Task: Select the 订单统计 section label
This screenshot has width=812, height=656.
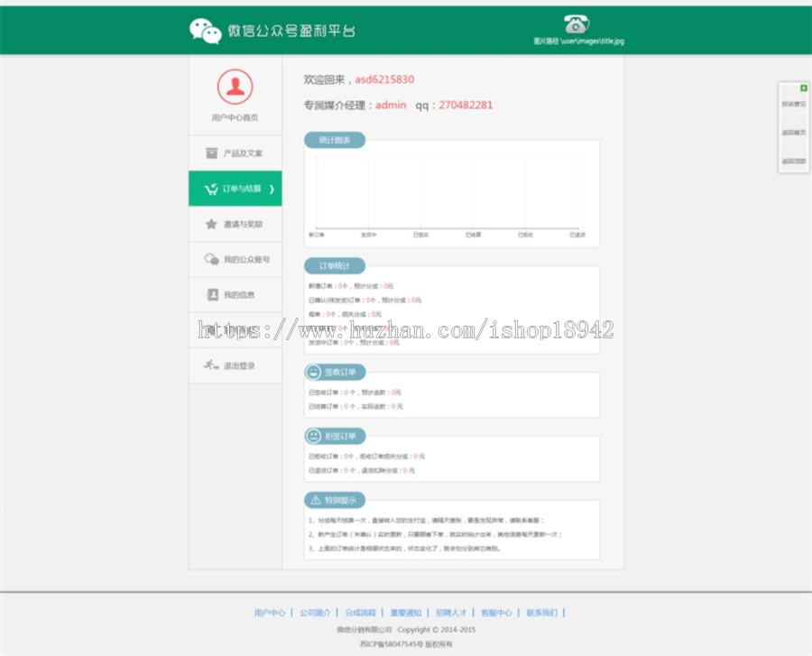Action: click(335, 265)
